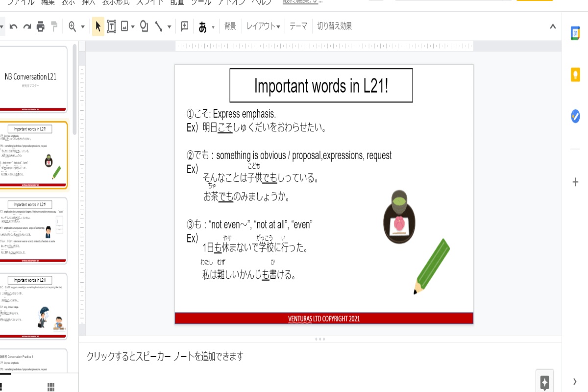Open the ツール menu

(x=201, y=2)
